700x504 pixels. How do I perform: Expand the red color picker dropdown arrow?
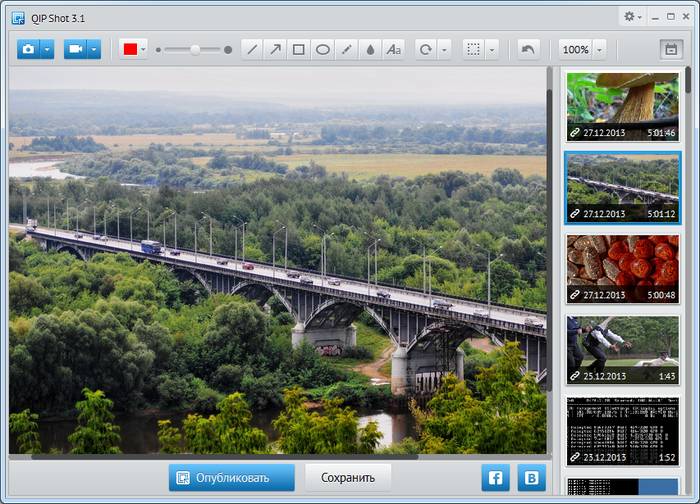point(144,49)
